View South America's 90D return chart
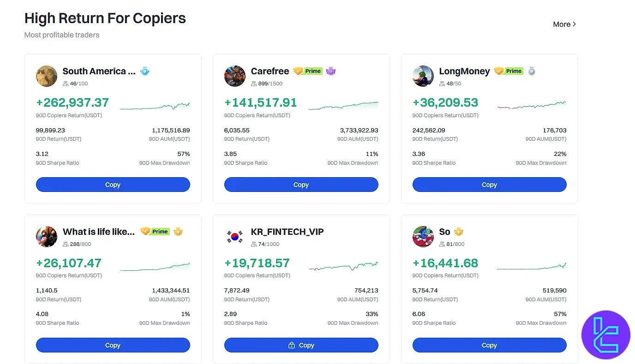Screen dimensions: 635x364 click(155, 106)
